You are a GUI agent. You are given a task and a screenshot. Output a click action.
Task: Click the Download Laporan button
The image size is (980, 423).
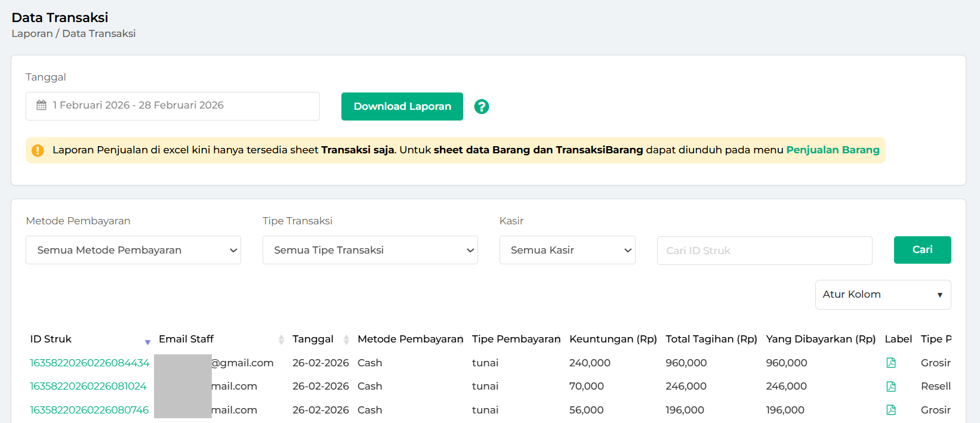[402, 107]
